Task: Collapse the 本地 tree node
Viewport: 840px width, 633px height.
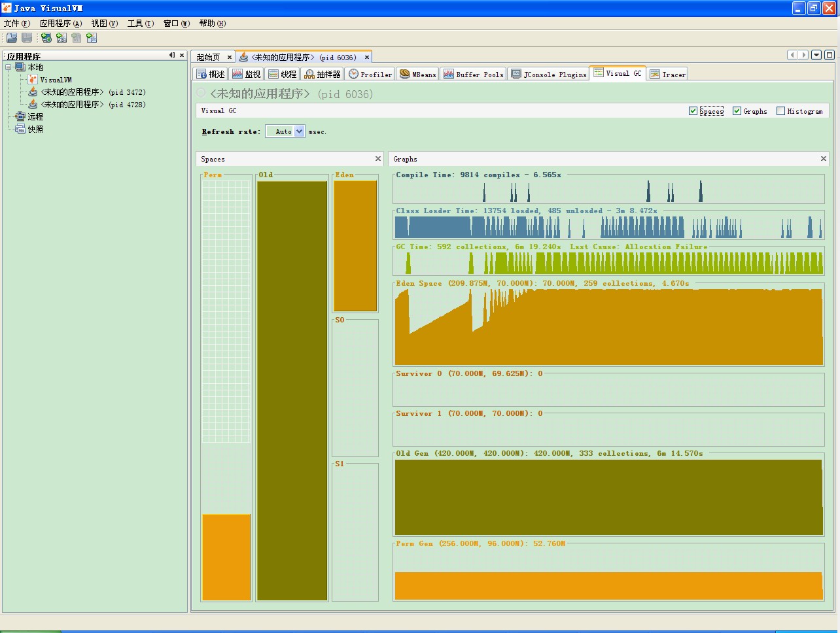Action: (9, 67)
